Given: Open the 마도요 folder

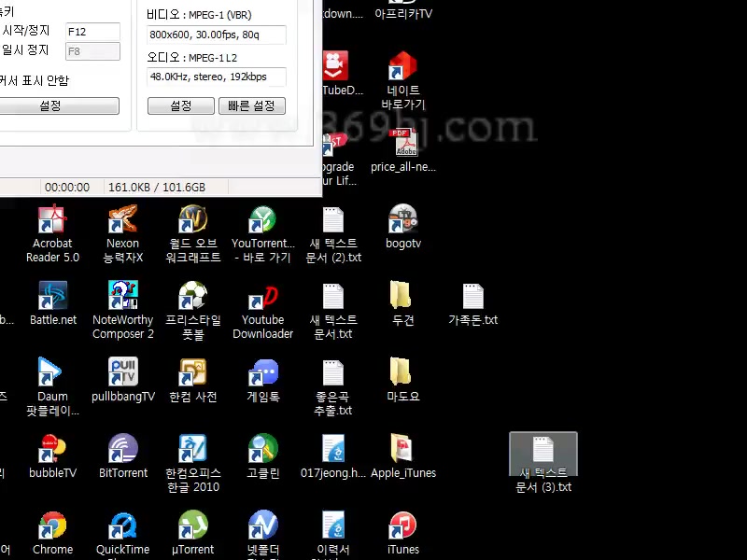Looking at the screenshot, I should coord(402,374).
